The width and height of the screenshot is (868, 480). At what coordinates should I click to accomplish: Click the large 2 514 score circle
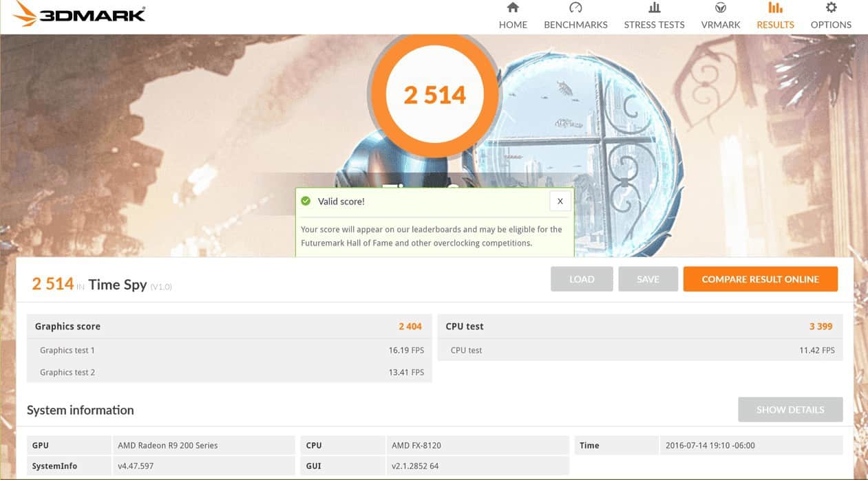pos(434,95)
